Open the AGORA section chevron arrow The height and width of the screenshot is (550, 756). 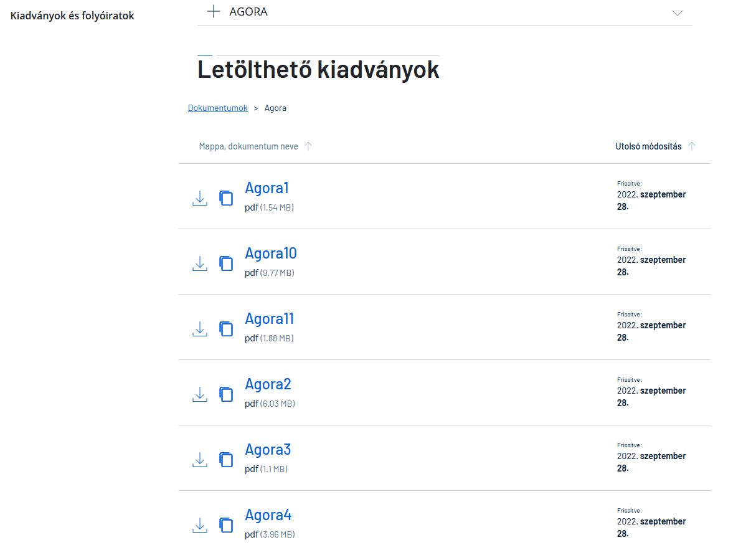click(x=678, y=13)
